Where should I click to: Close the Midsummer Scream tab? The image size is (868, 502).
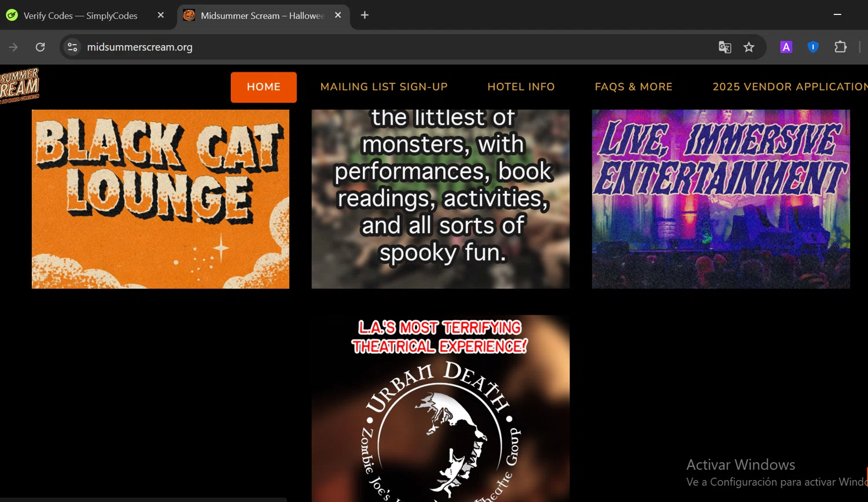coord(338,15)
